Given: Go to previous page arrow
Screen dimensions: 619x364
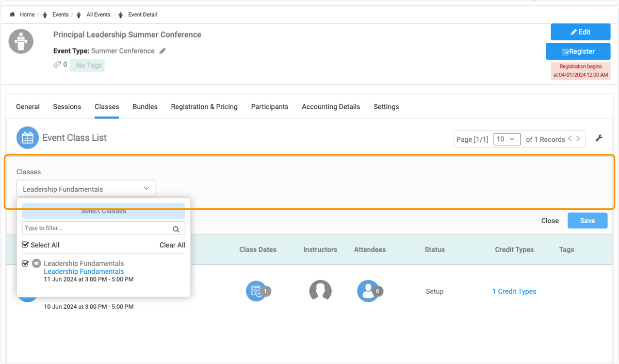Looking at the screenshot, I should (570, 139).
